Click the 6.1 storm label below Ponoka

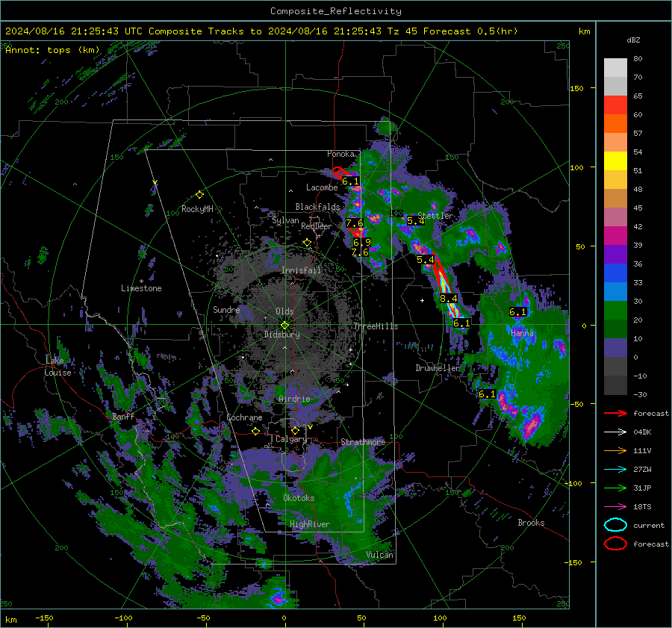click(x=350, y=181)
